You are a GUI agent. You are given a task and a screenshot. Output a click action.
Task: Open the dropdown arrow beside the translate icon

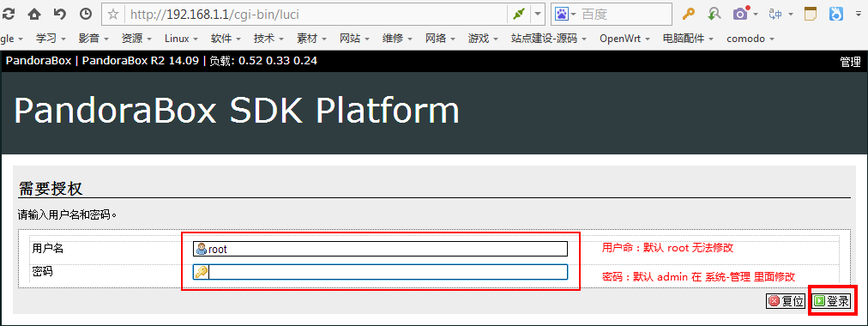click(791, 14)
